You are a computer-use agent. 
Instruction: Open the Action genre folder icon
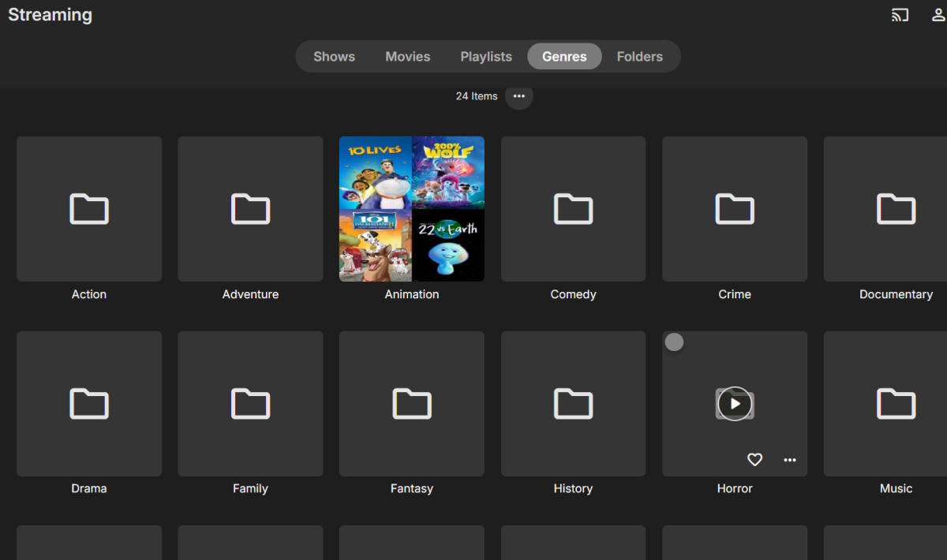pos(89,209)
